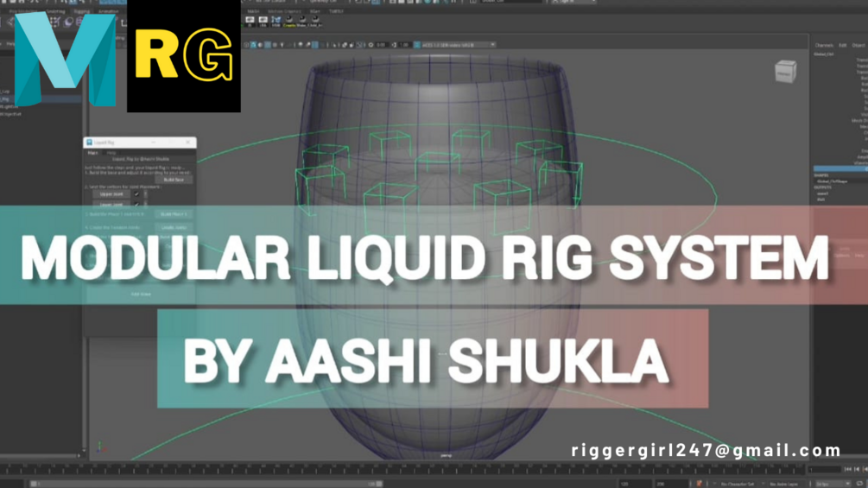Open the frame rate fps dropdown
Image resolution: width=868 pixels, height=488 pixels.
[832, 485]
